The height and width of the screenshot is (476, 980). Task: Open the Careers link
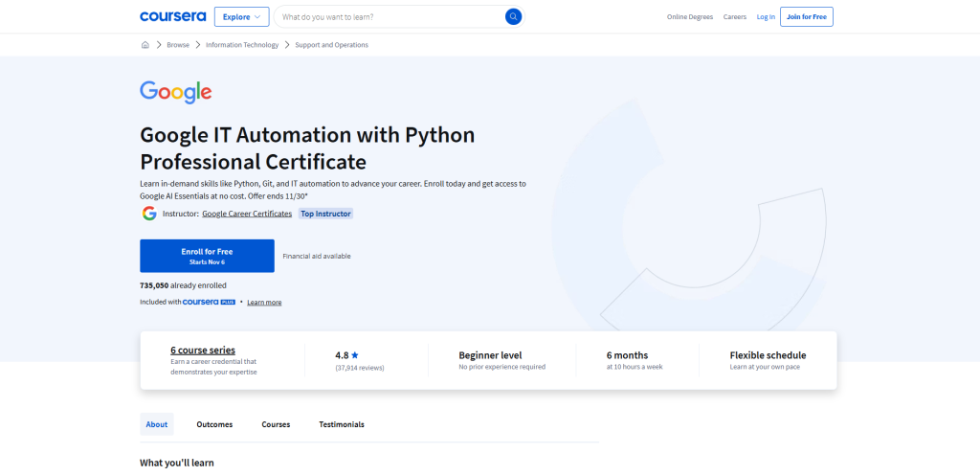coord(734,17)
